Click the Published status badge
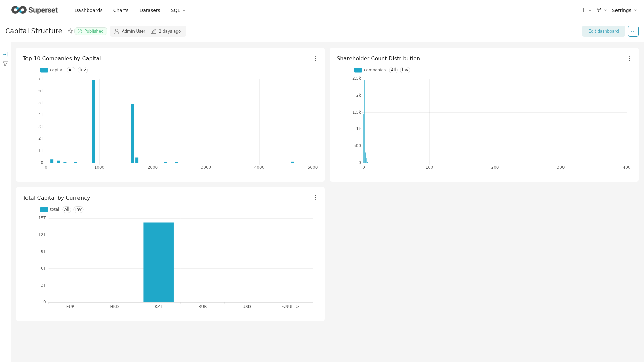Image resolution: width=644 pixels, height=362 pixels. pos(91,31)
